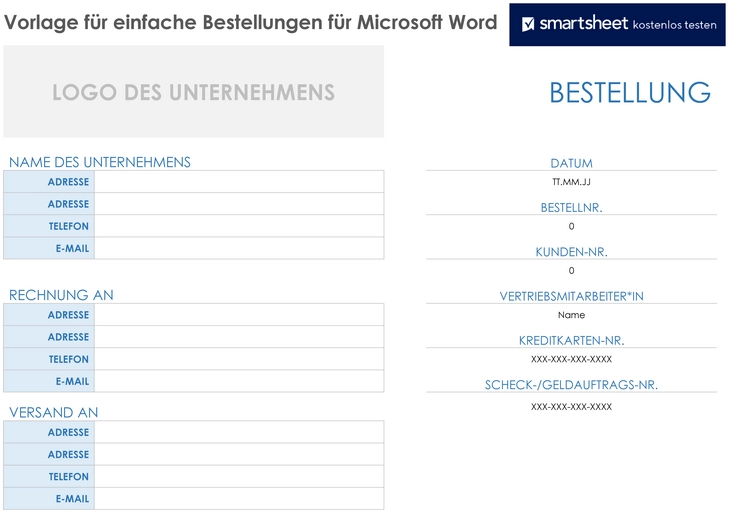
Task: Click the 'VERSAND AN' heading
Action: click(x=53, y=413)
